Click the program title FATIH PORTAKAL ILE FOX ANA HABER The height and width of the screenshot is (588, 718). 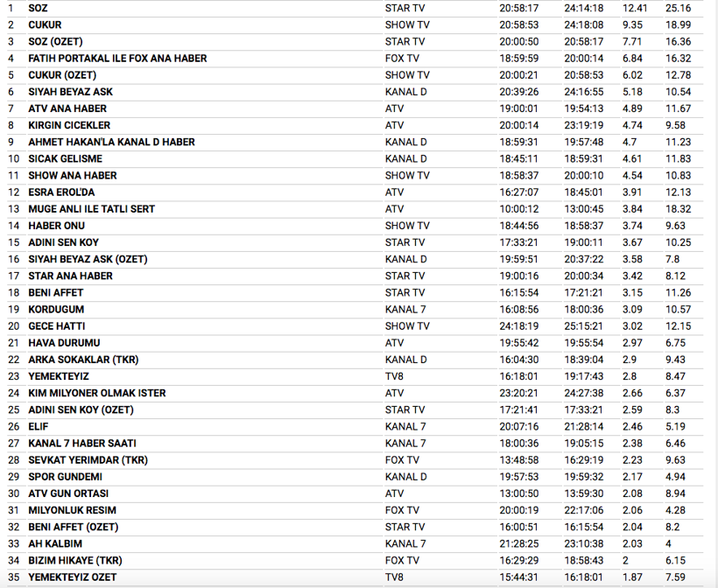(117, 59)
